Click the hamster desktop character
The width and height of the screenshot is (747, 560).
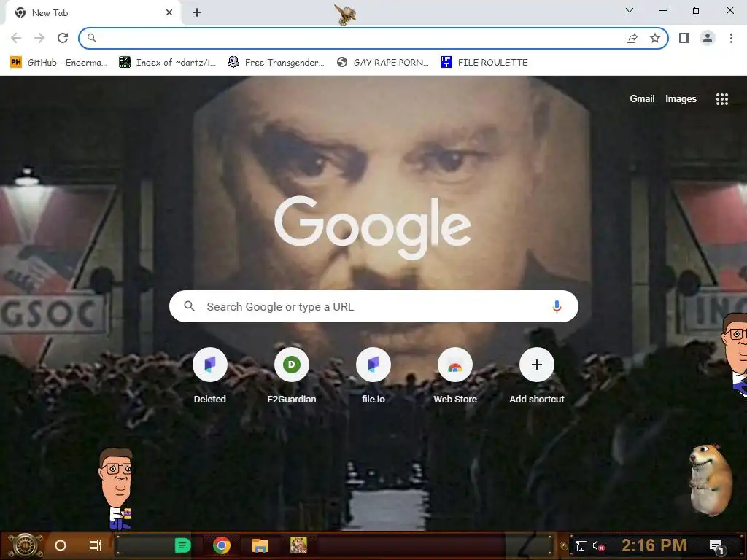tap(711, 480)
